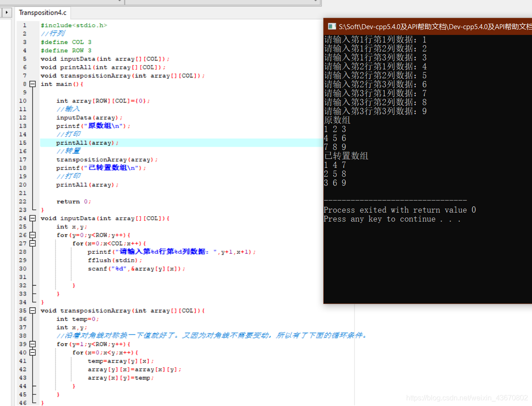Click console prompt '请输入第2行第2列数据: 5'
The image size is (532, 406).
click(375, 75)
